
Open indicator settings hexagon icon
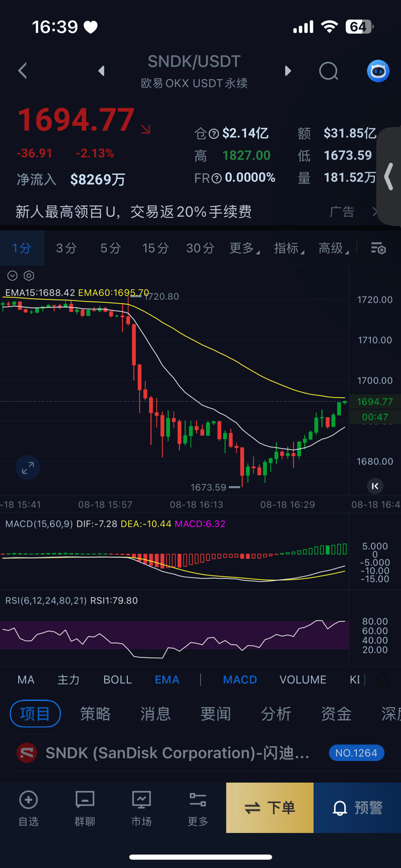click(x=29, y=276)
